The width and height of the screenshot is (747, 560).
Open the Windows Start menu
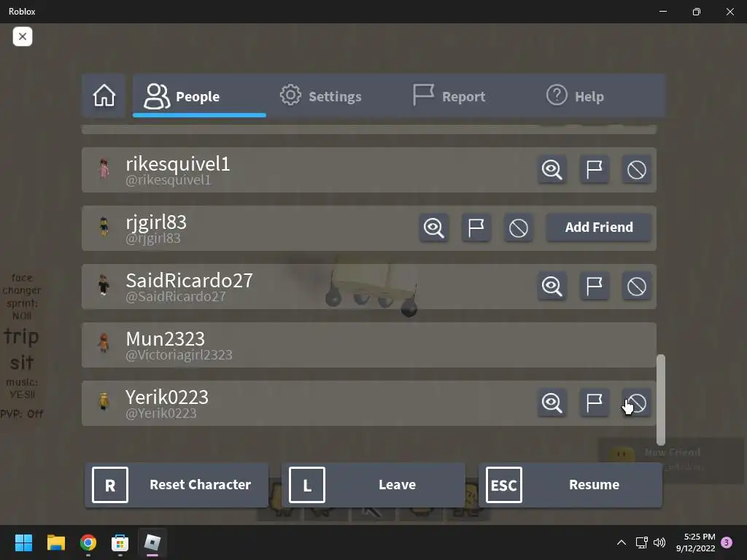pyautogui.click(x=23, y=542)
